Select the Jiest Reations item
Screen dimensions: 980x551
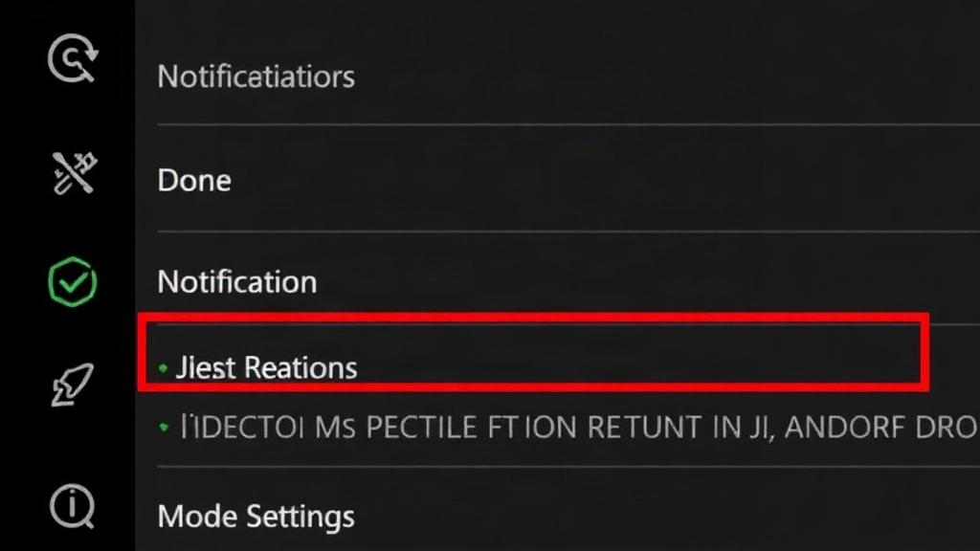pyautogui.click(x=266, y=367)
